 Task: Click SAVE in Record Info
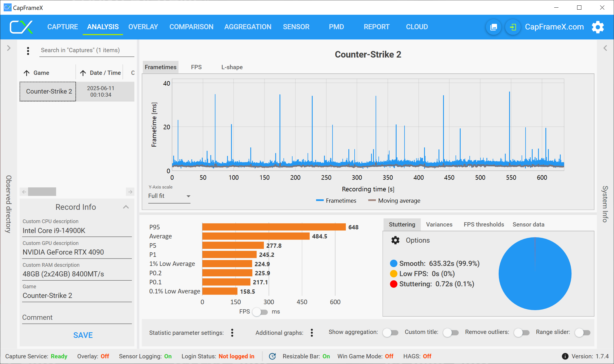(83, 335)
